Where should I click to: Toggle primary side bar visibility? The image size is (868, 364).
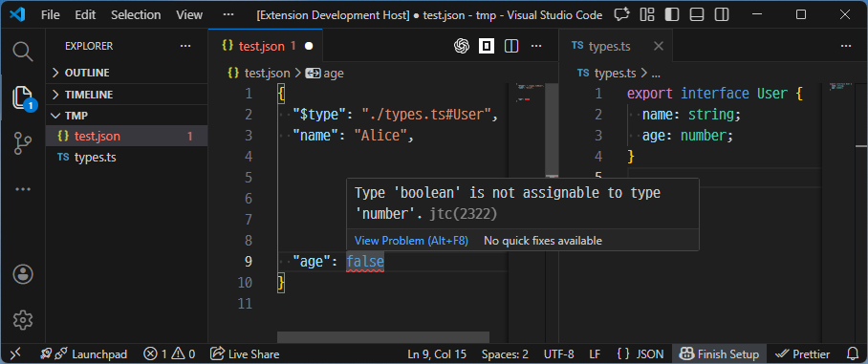672,15
